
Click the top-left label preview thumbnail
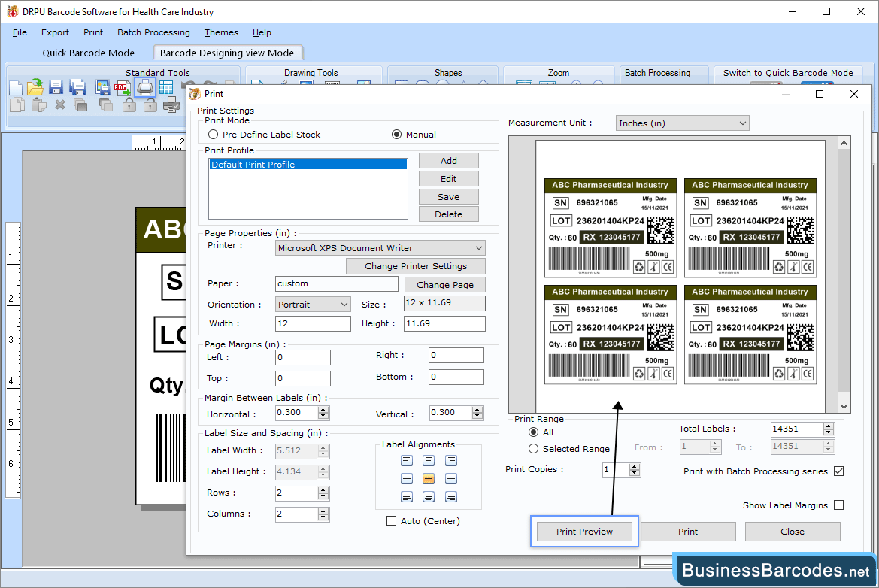(611, 228)
